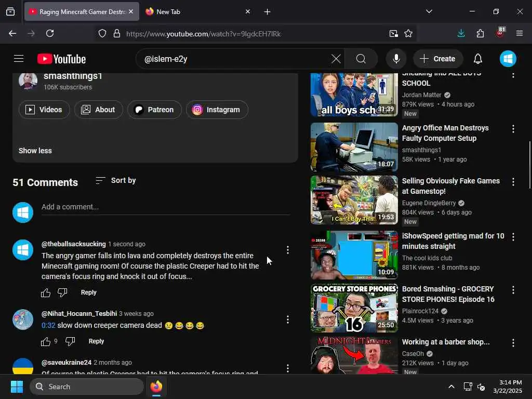The image size is (532, 399).
Task: Open the Firefox application menu
Action: coord(520,33)
